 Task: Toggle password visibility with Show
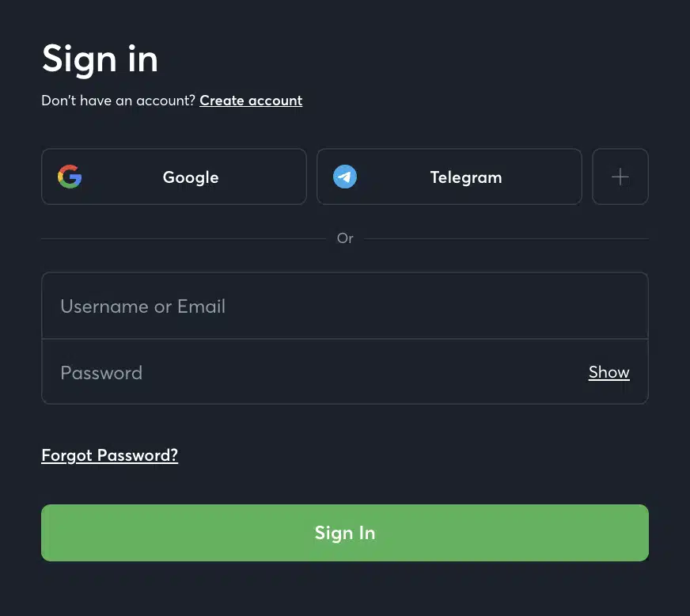point(609,372)
